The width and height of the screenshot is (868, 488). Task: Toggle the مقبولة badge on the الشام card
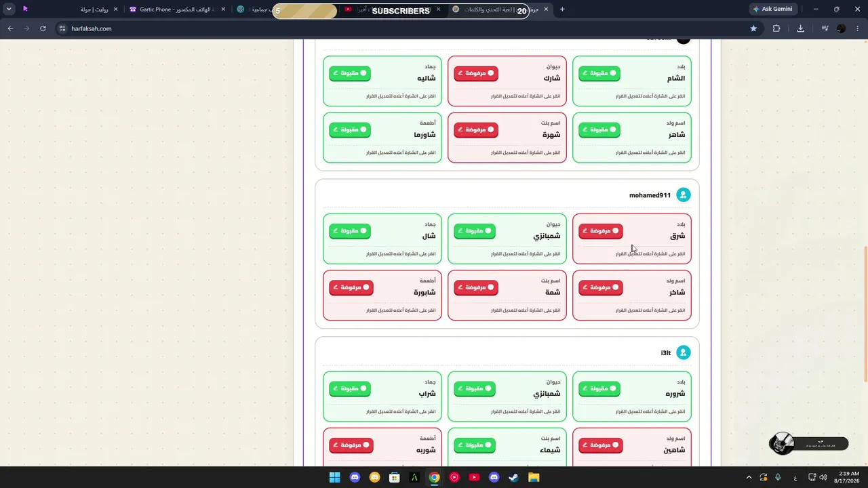click(x=599, y=73)
